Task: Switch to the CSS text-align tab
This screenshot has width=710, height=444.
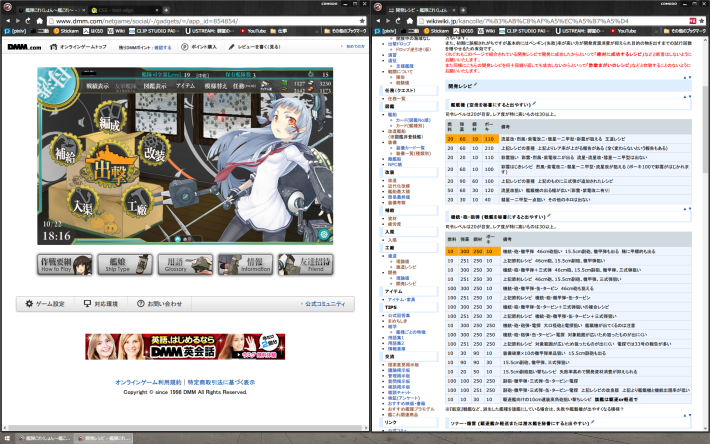Action: point(125,10)
